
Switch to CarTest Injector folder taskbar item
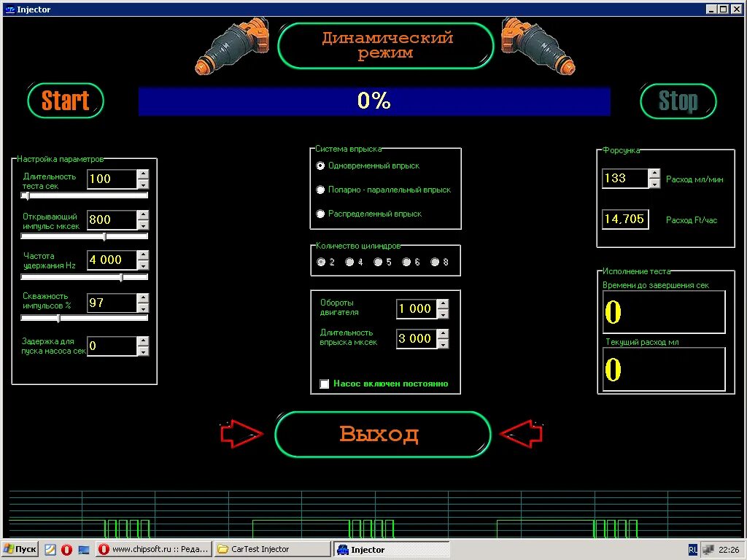pyautogui.click(x=273, y=550)
